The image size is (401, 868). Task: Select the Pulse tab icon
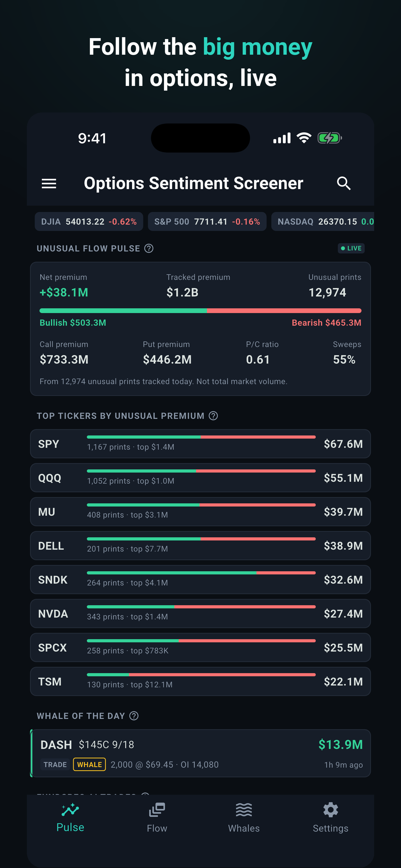coord(70,810)
